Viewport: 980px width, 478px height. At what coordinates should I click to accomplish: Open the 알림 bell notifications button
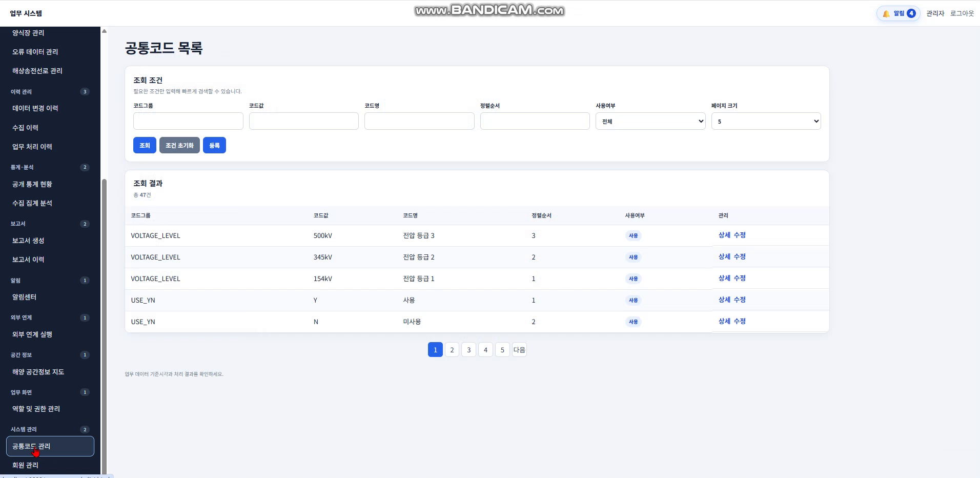(898, 13)
